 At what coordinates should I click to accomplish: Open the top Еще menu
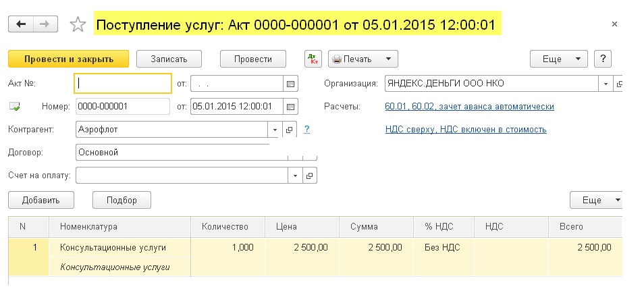[x=559, y=59]
